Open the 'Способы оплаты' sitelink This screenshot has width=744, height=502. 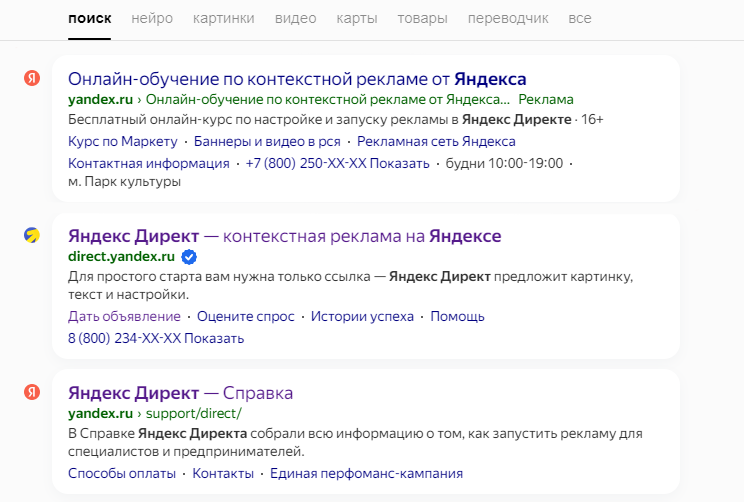[121, 474]
